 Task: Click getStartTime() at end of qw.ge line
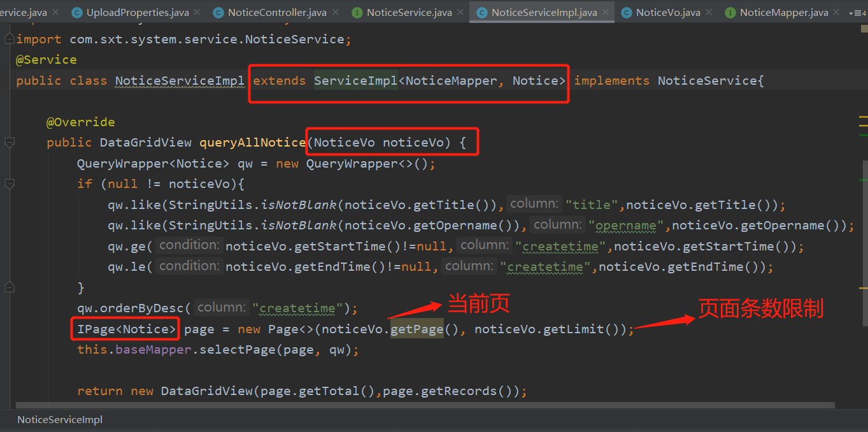(737, 246)
